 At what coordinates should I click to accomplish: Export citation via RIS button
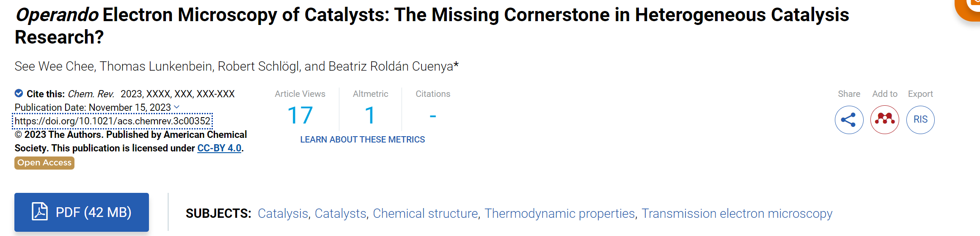(920, 120)
